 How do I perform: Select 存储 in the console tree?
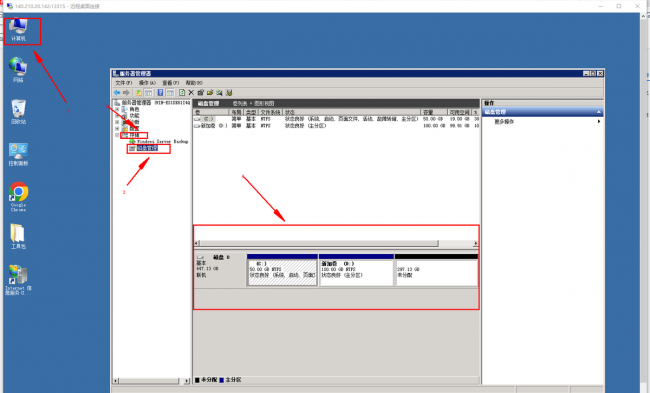pos(134,135)
